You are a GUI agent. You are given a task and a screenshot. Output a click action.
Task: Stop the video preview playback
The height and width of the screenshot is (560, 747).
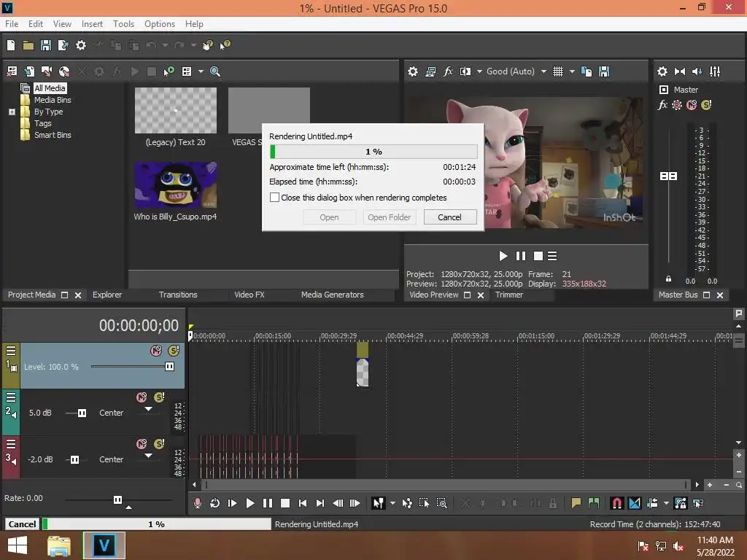[x=538, y=256]
